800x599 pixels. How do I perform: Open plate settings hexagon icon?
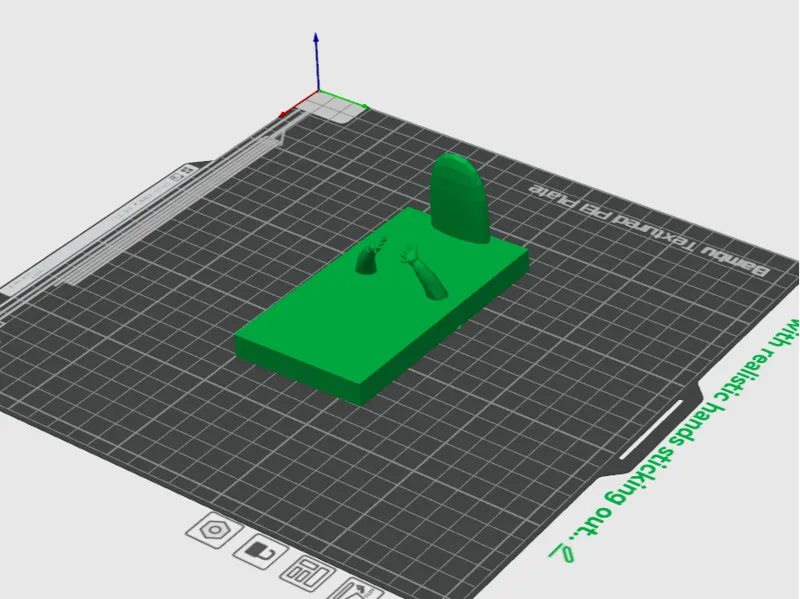point(214,530)
